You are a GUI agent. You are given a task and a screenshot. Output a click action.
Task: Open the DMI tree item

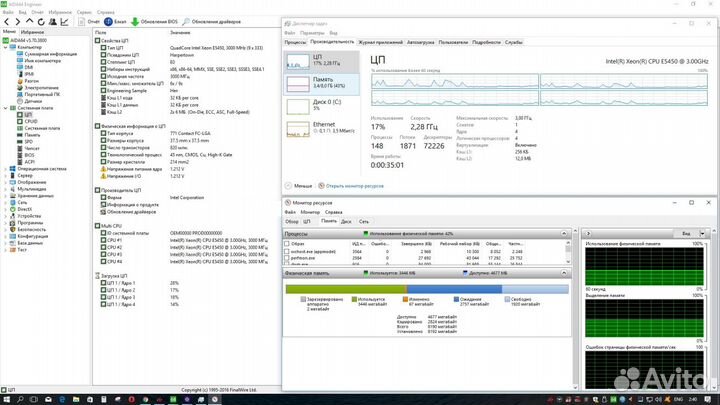25,68
